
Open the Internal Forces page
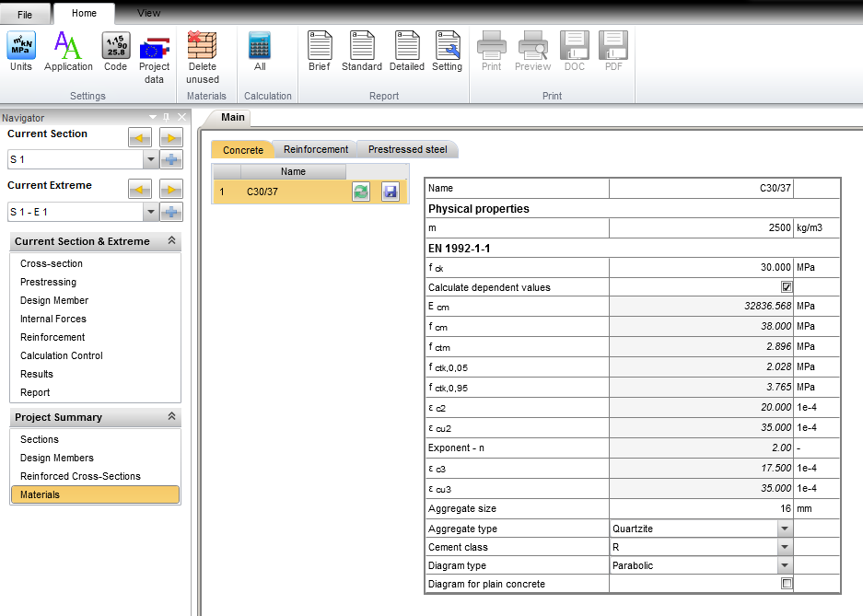point(55,319)
